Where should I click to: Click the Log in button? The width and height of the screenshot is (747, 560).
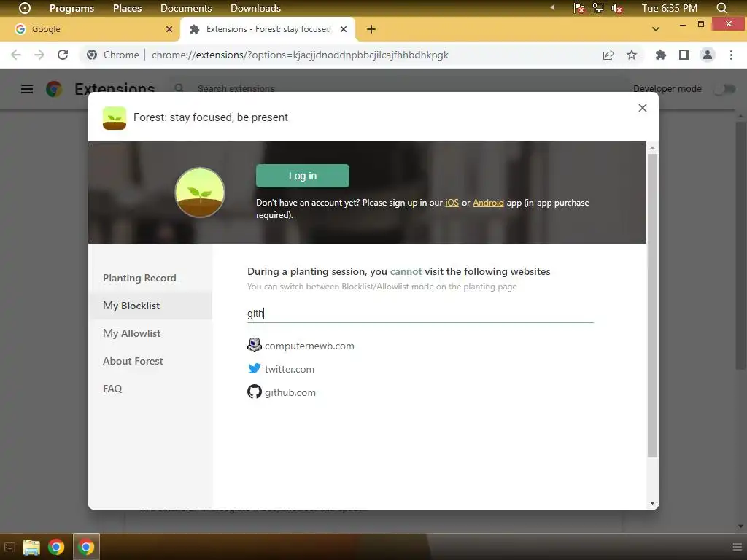point(303,176)
